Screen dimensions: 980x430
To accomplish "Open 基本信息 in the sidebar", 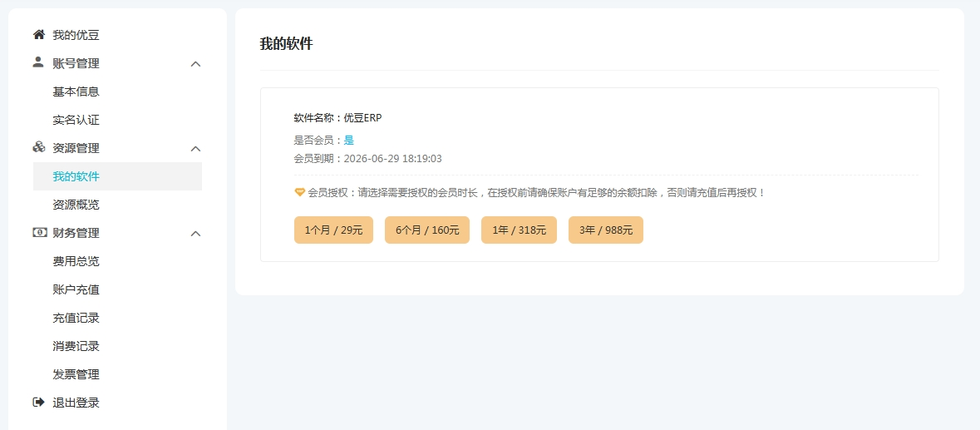I will [x=76, y=91].
